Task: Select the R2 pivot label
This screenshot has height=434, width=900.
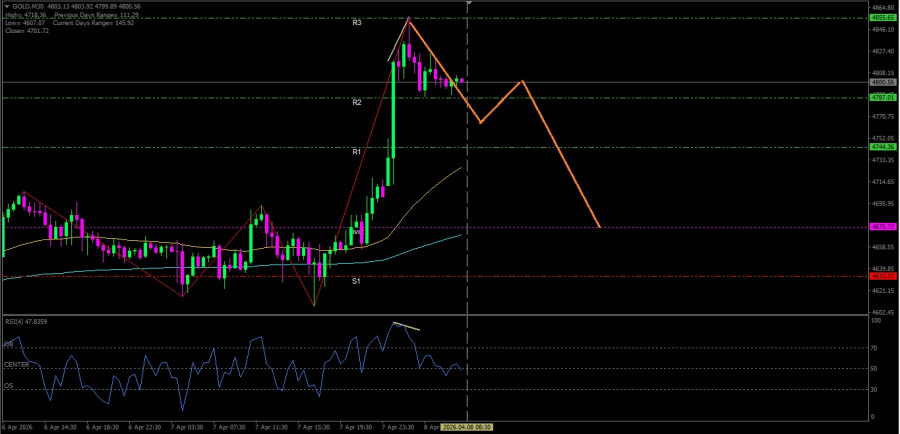Action: pos(357,102)
